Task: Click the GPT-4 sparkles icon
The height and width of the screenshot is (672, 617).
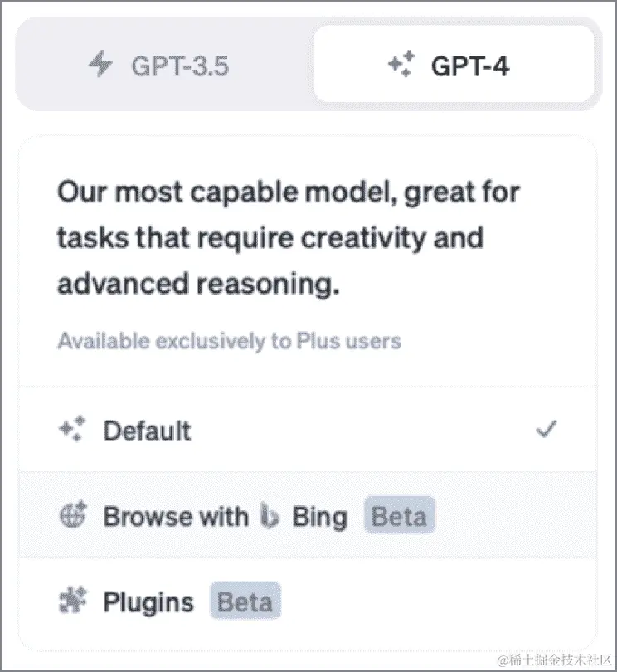Action: (x=401, y=64)
